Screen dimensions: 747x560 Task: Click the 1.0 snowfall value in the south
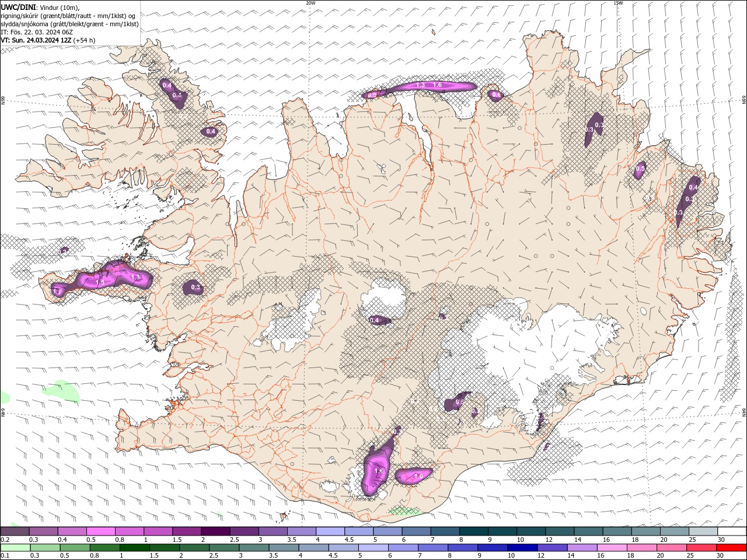pos(418,477)
